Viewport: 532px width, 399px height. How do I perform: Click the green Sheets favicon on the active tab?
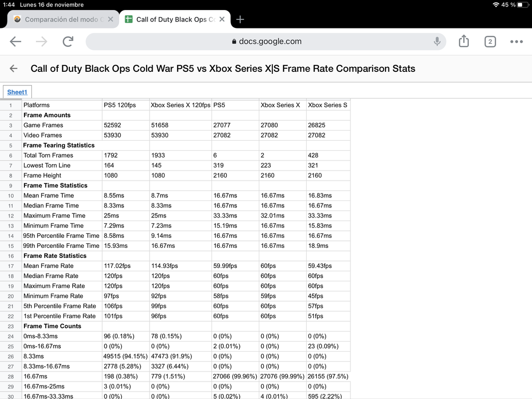(x=129, y=19)
